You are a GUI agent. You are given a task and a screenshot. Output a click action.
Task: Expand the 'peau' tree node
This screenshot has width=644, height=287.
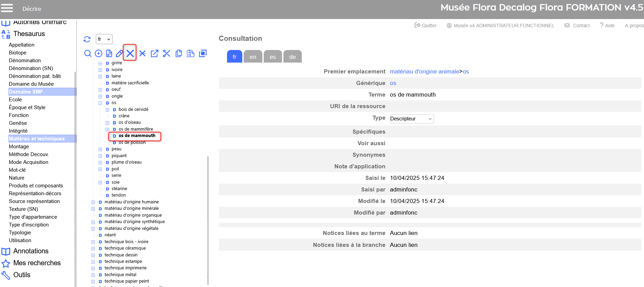click(x=100, y=149)
